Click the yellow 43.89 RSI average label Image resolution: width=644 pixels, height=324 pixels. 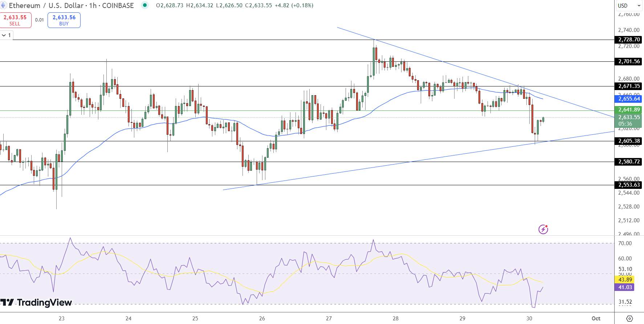pyautogui.click(x=625, y=280)
